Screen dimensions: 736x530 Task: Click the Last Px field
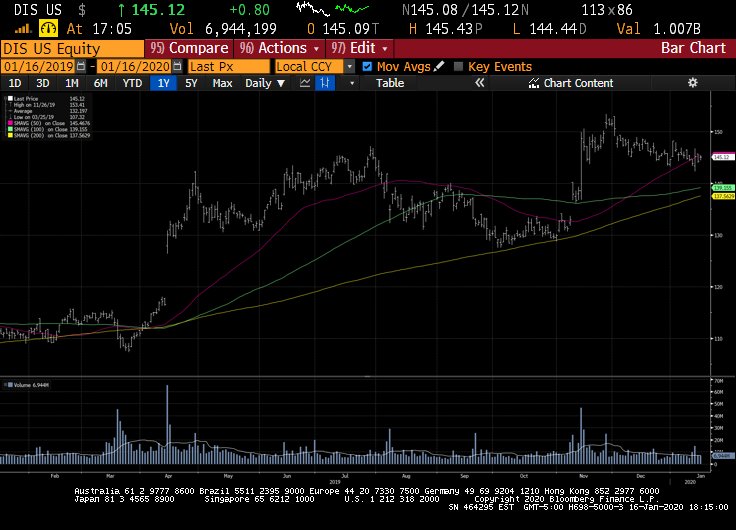pos(229,67)
